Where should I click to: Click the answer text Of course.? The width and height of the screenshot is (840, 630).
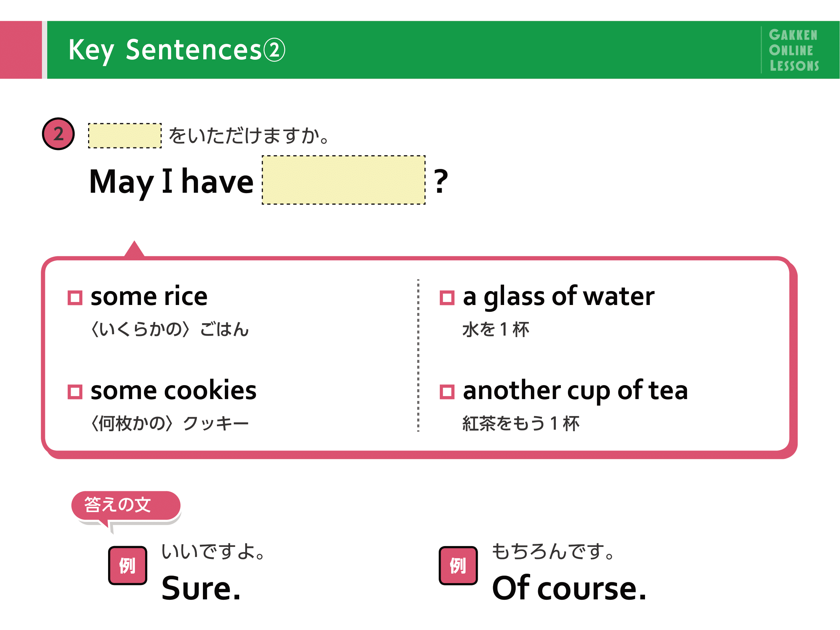click(x=569, y=588)
